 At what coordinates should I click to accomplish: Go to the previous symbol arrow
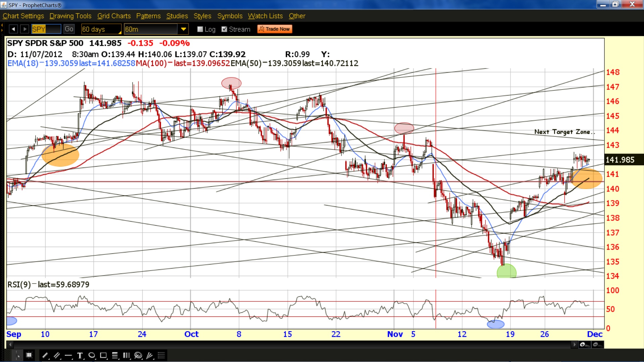point(13,29)
